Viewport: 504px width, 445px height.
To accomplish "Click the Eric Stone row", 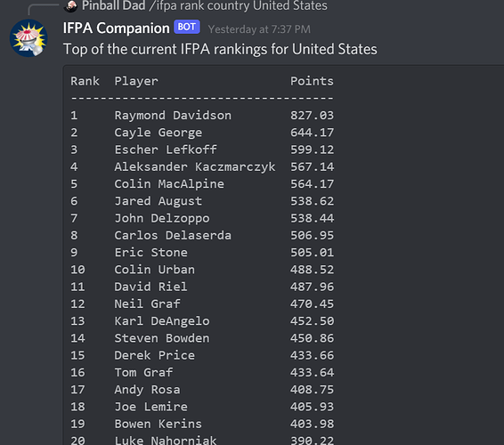I will 202,253.
